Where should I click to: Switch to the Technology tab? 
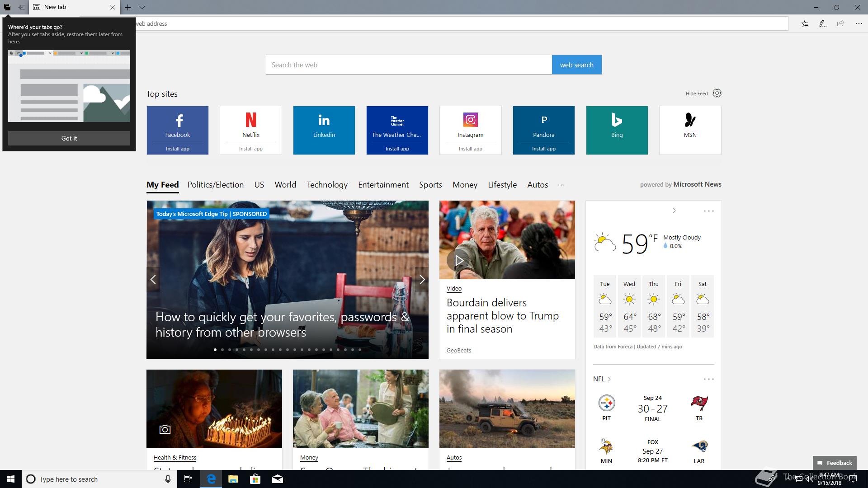coord(327,185)
